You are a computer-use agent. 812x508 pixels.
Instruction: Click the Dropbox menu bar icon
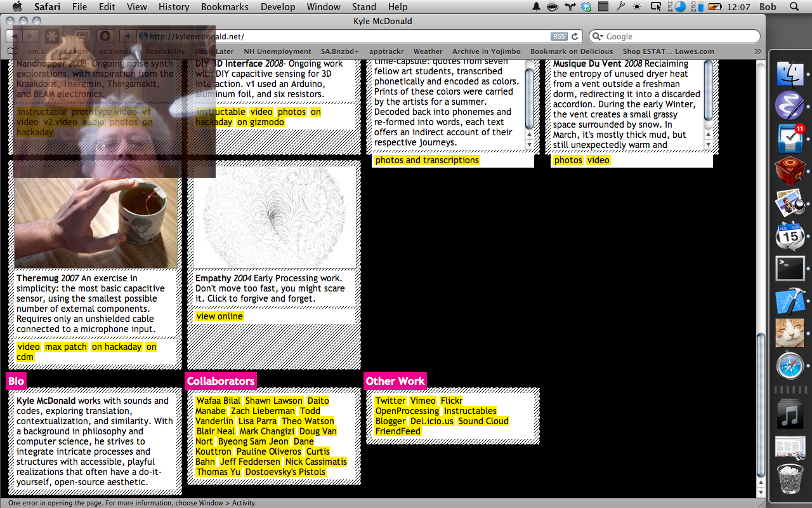tap(586, 7)
